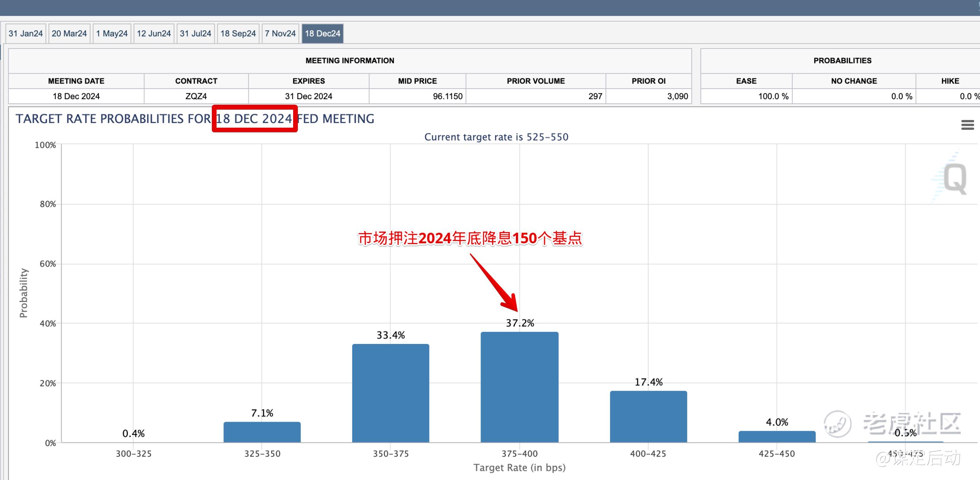Click the red-boxed 18 DEC 2024 title text
The image size is (980, 480).
click(254, 119)
